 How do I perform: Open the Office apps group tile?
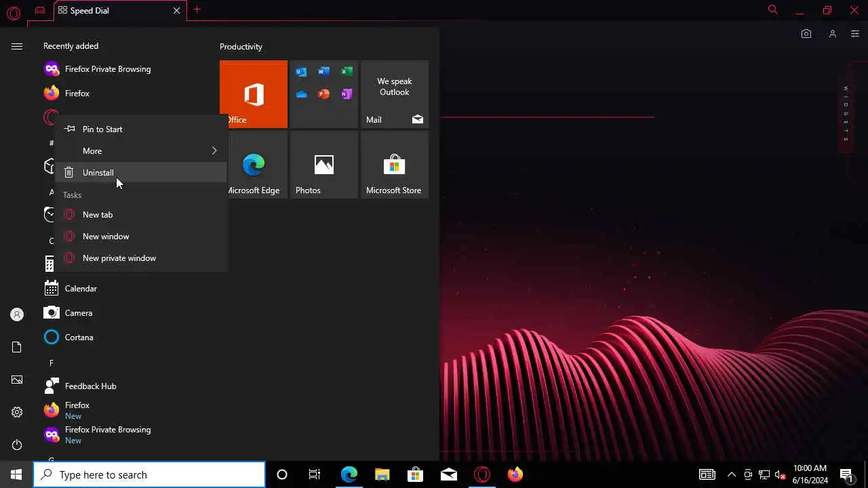(x=324, y=94)
